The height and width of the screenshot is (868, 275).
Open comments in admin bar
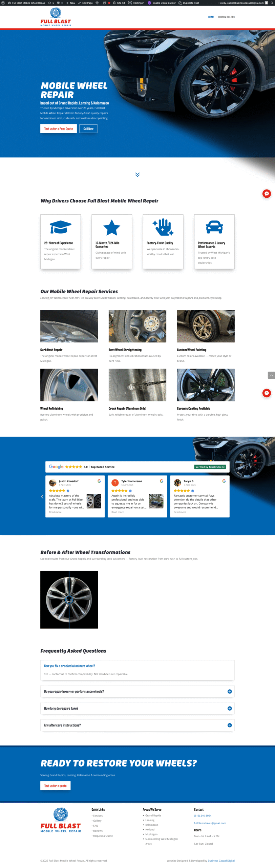point(60,3)
